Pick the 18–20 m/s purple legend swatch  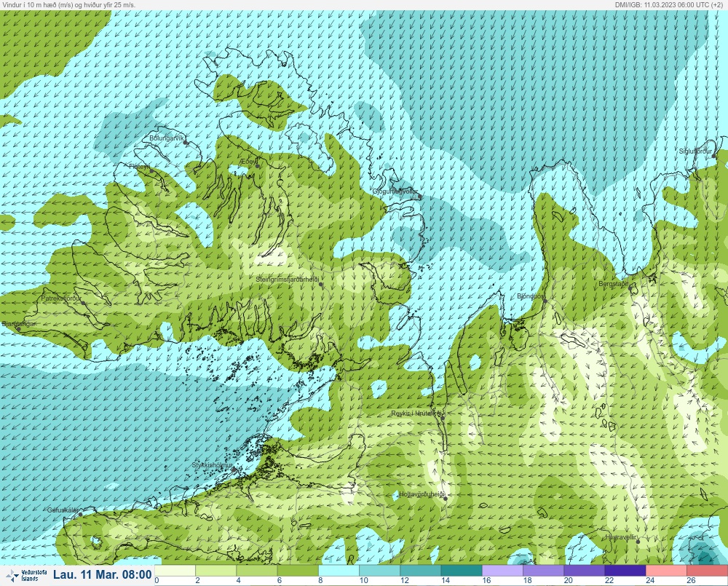[x=543, y=570]
